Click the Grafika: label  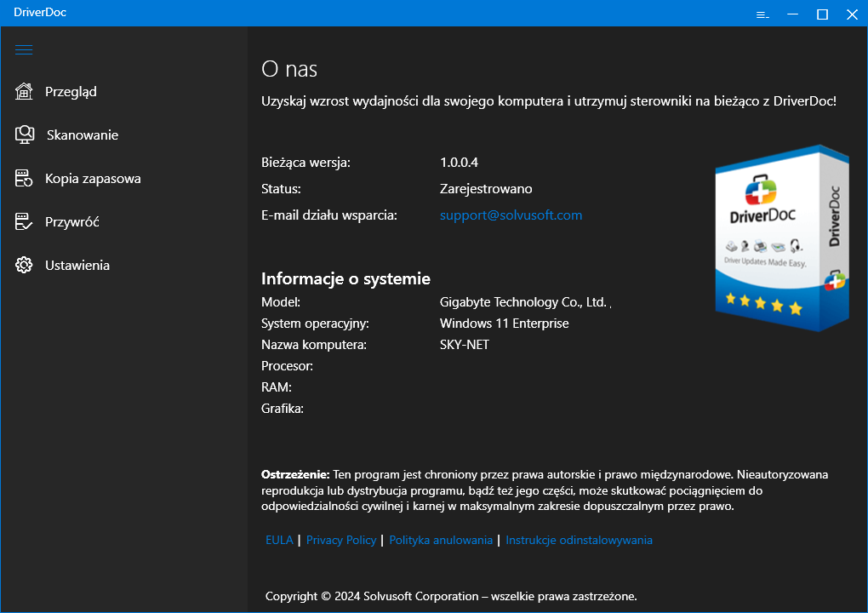tap(283, 409)
